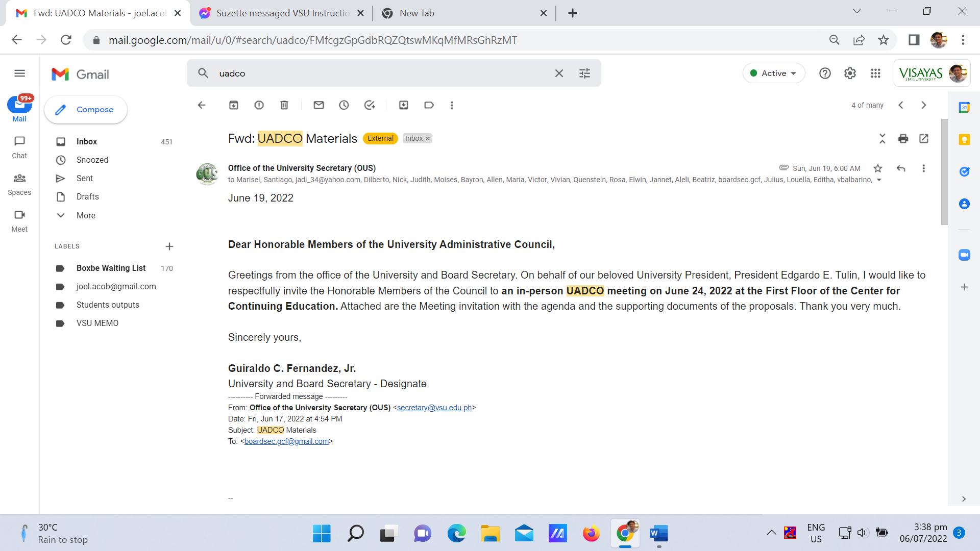Viewport: 980px width, 551px height.
Task: Open the secretary@vsu.edu.ph email link
Action: 434,408
